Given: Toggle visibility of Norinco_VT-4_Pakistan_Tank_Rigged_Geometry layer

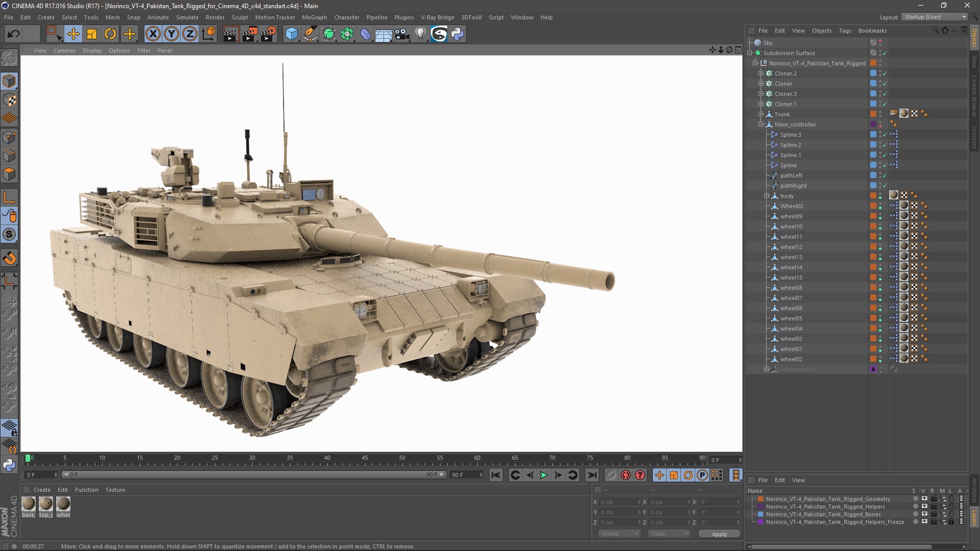Looking at the screenshot, I should tap(924, 499).
